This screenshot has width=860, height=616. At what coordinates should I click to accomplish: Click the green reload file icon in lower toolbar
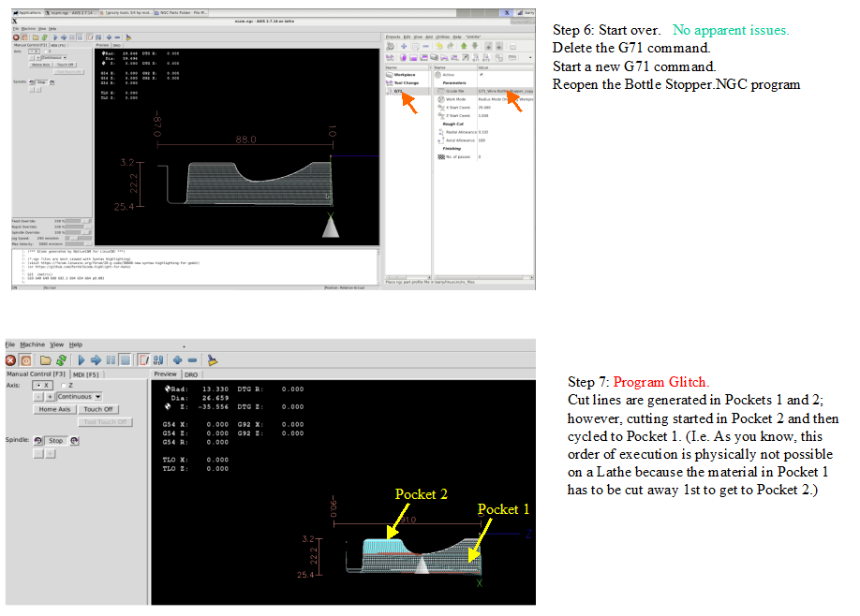click(x=61, y=359)
